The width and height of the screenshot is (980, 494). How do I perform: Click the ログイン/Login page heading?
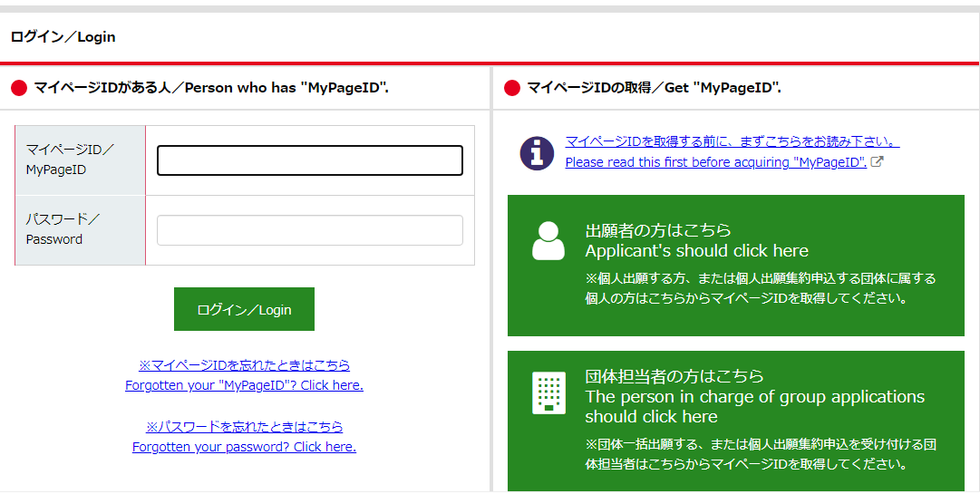coord(63,37)
